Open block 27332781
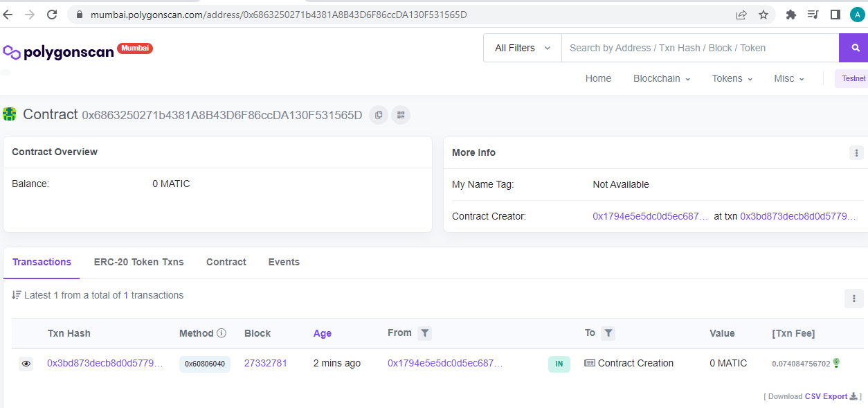Image resolution: width=868 pixels, height=408 pixels. coord(266,363)
